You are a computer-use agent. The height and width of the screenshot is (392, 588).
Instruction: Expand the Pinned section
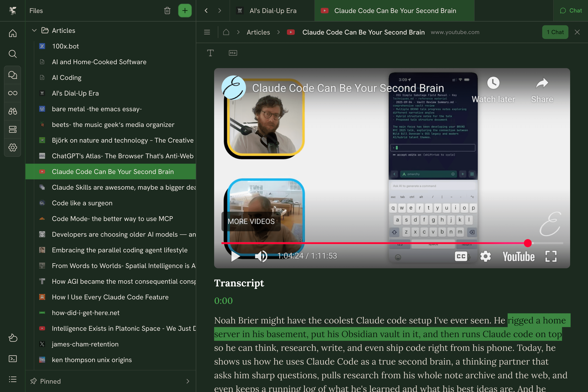coord(188,381)
